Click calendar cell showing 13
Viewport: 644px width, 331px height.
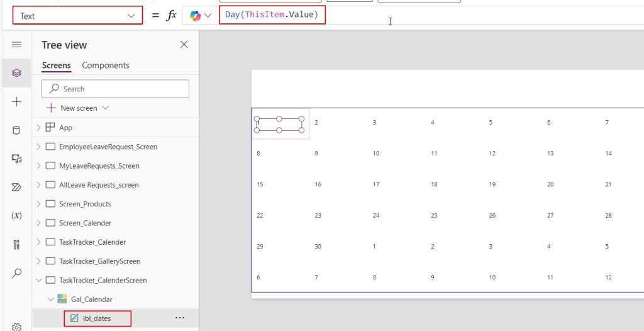click(x=550, y=153)
